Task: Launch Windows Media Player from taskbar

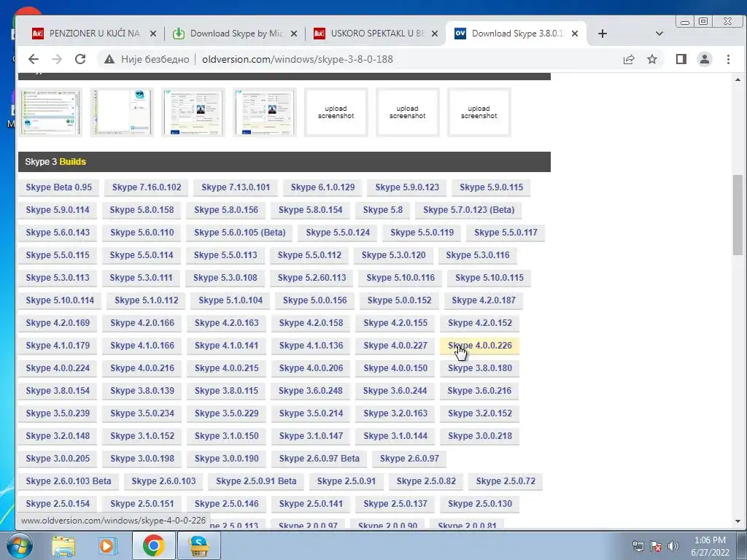Action: point(108,545)
